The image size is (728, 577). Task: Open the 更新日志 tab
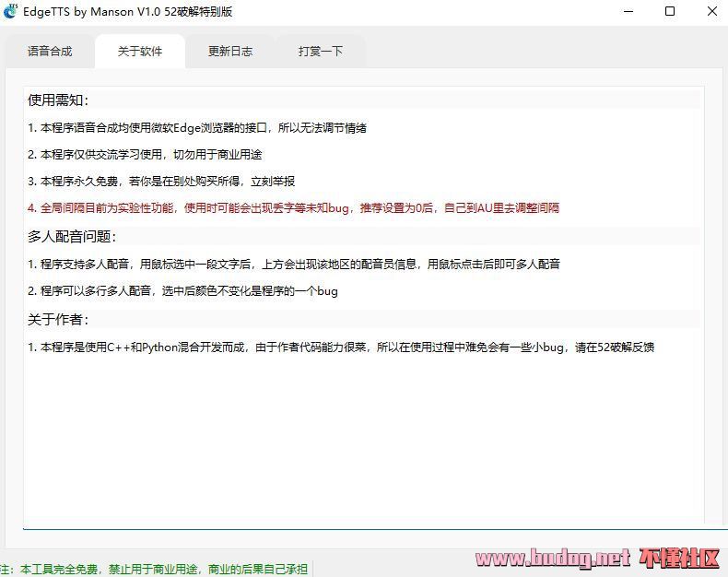pyautogui.click(x=230, y=51)
